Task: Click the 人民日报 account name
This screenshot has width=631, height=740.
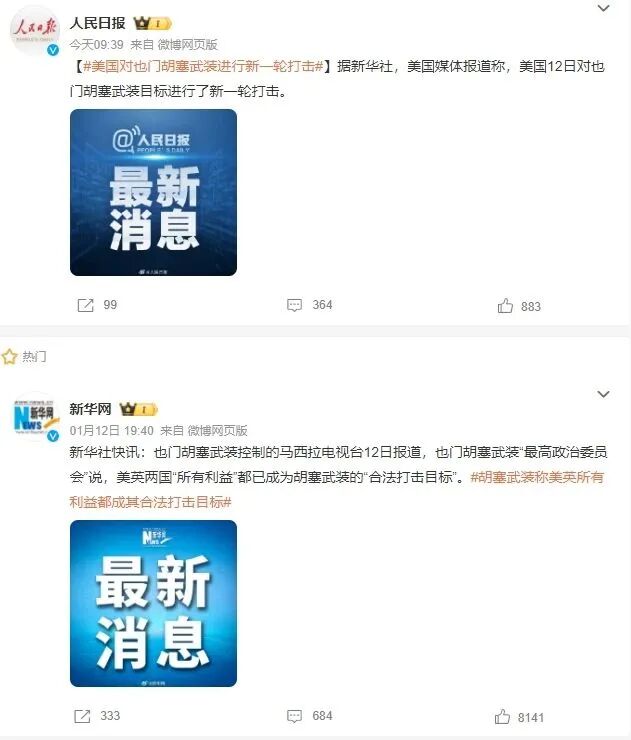Action: point(97,23)
